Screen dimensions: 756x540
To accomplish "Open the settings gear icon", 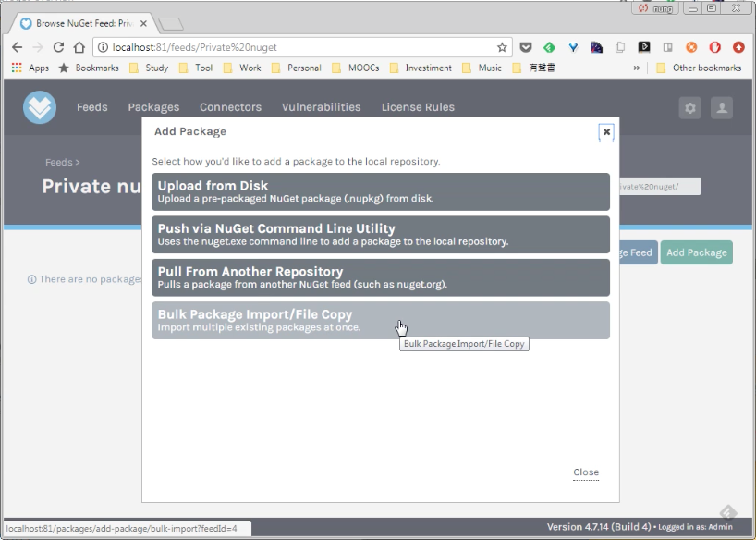I will click(x=690, y=107).
